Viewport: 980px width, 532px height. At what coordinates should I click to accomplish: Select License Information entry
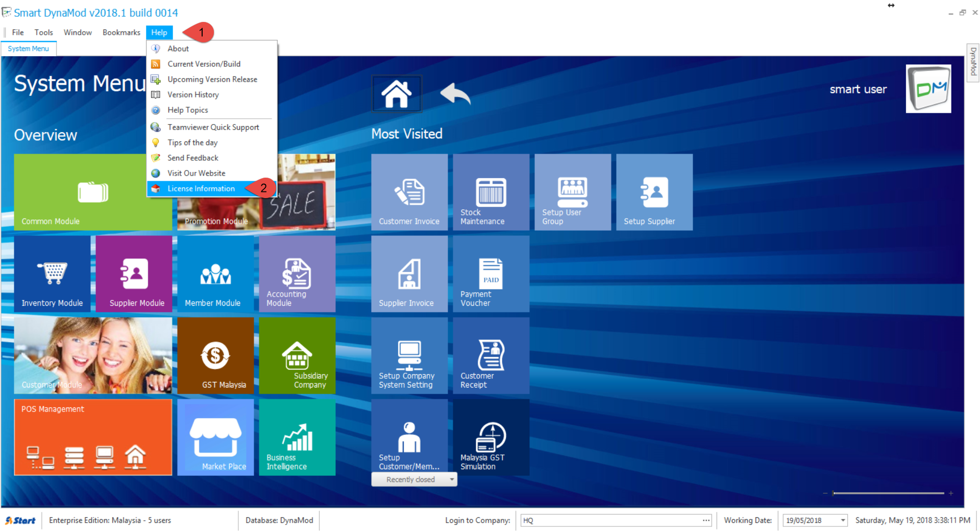click(x=212, y=188)
